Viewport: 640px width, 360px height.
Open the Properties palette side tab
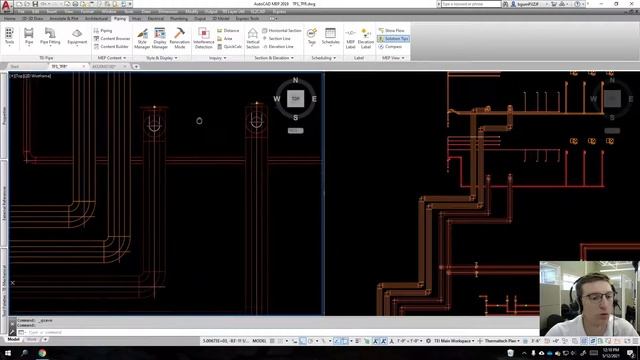(4, 116)
